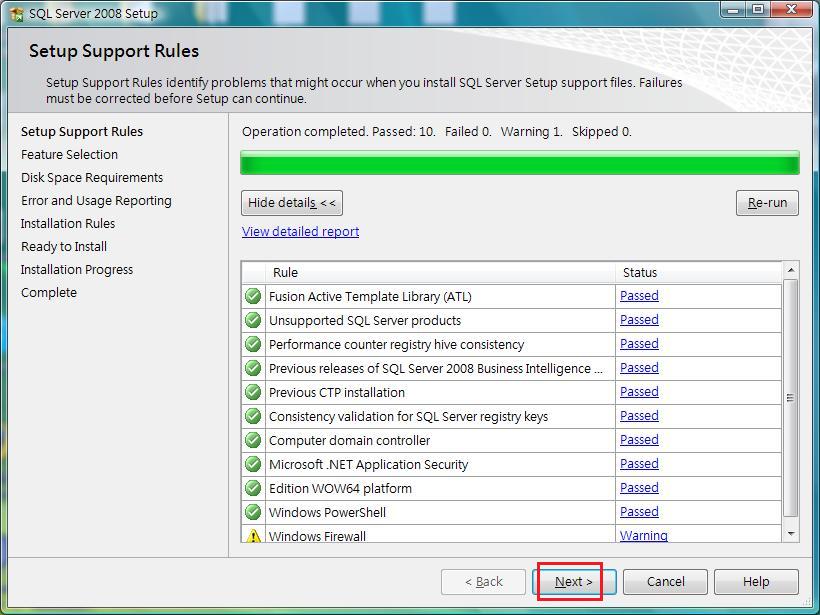Close the SQL Server 2008 Setup window

click(x=792, y=9)
